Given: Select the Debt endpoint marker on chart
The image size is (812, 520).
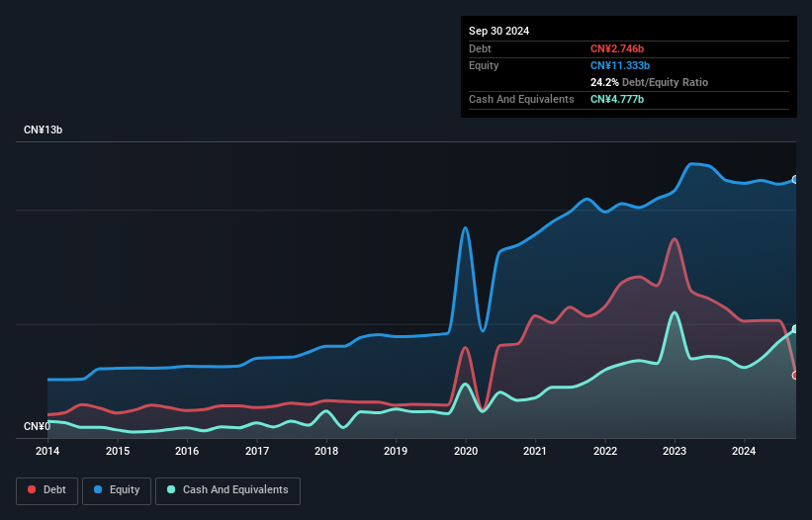Looking at the screenshot, I should (795, 375).
